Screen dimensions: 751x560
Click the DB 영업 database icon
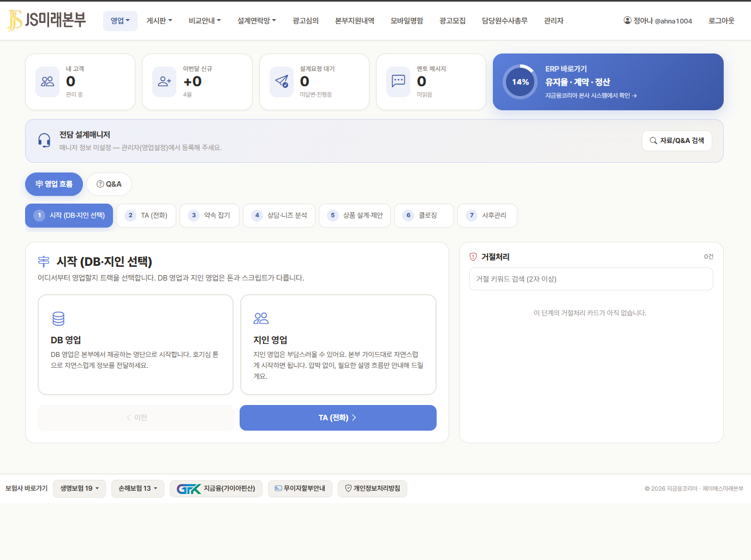point(58,318)
